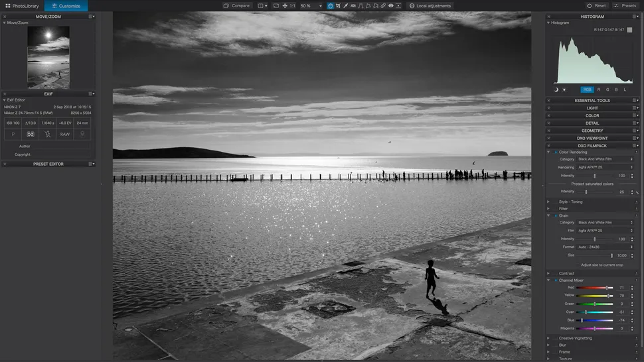Choose the Repair tool icon
This screenshot has width=644, height=362.
(x=383, y=6)
